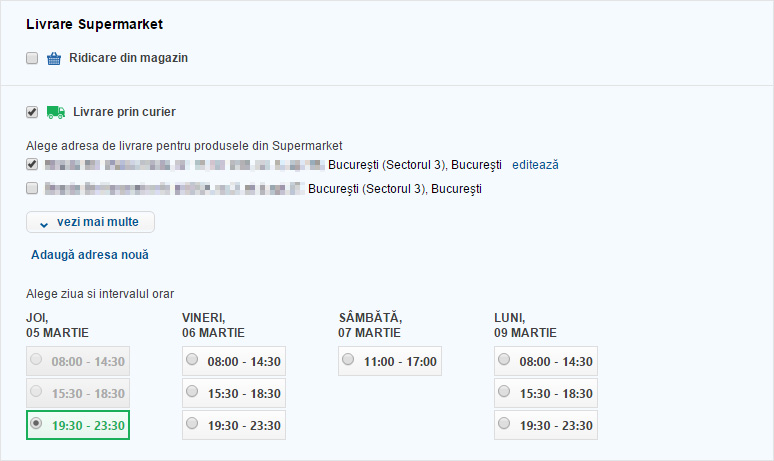Expand 'vezi mai multe' addresses list
Image resolution: width=774 pixels, height=461 pixels.
coord(90,221)
